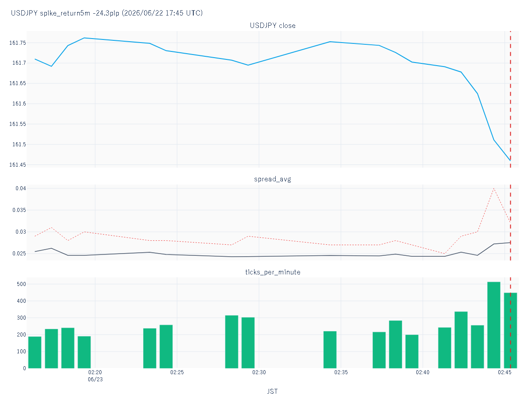Click the tallest ticks bar above 500
Image resolution: width=532 pixels, height=399 pixels.
[494, 325]
